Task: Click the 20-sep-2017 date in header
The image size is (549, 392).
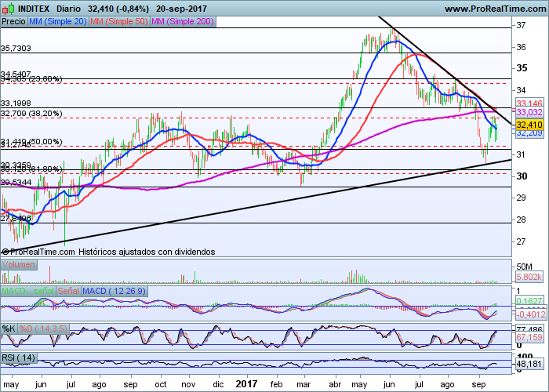Action: 181,9
